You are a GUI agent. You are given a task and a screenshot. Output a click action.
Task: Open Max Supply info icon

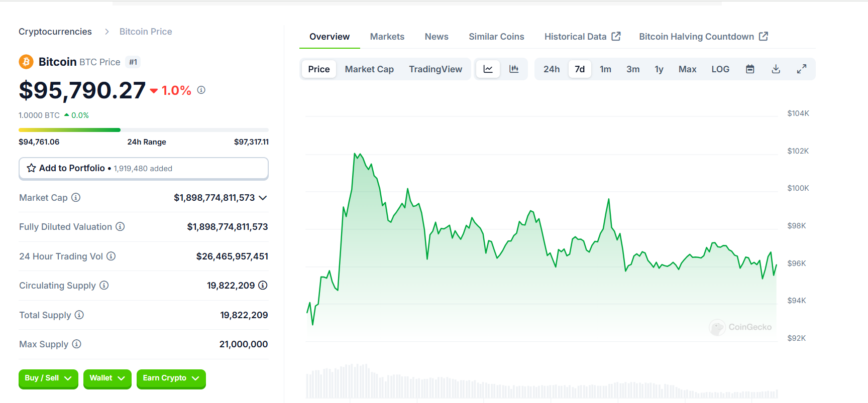click(x=76, y=344)
